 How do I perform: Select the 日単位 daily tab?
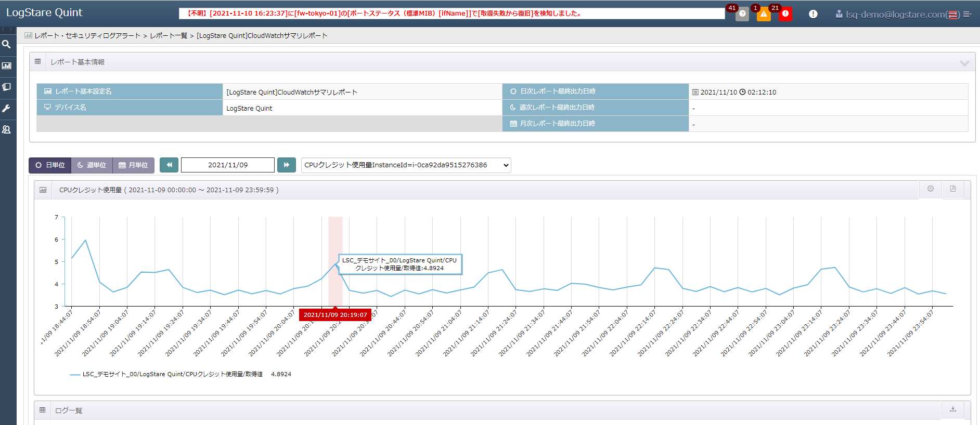click(50, 165)
